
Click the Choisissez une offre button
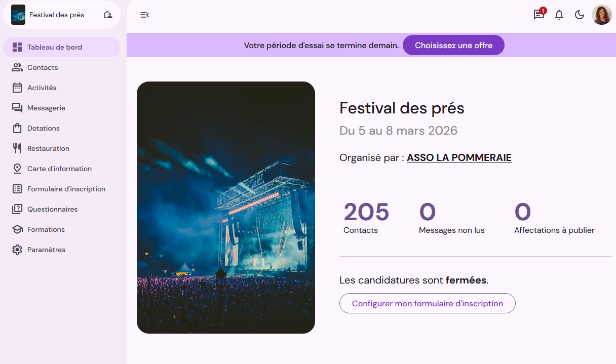(453, 45)
